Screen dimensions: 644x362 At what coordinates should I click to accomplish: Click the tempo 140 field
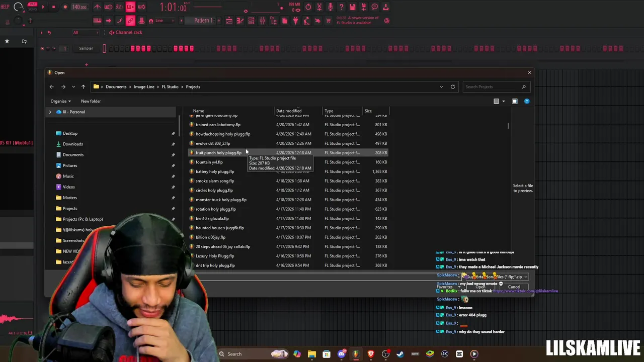79,7
